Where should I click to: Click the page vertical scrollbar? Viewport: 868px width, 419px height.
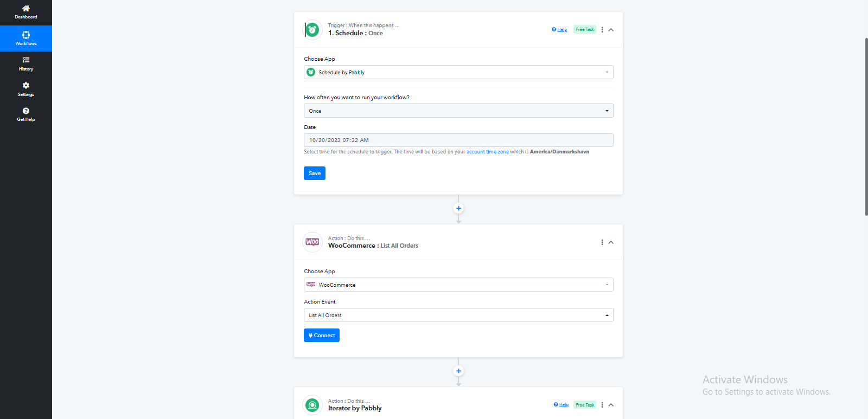tap(866, 127)
